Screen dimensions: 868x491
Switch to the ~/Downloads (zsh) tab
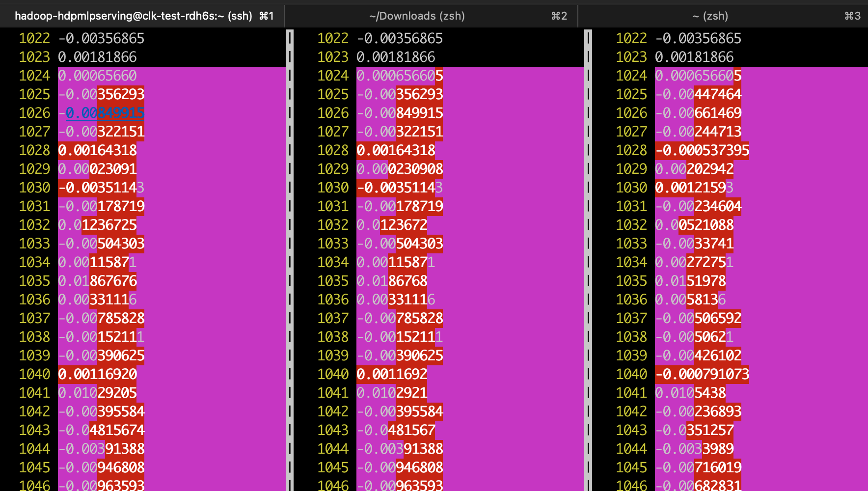[x=418, y=15]
